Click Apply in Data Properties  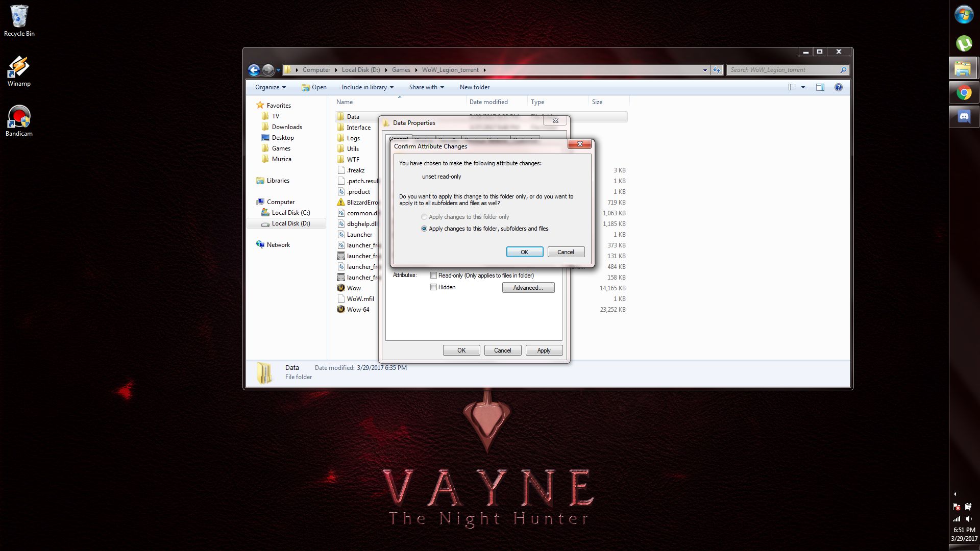[x=544, y=350]
